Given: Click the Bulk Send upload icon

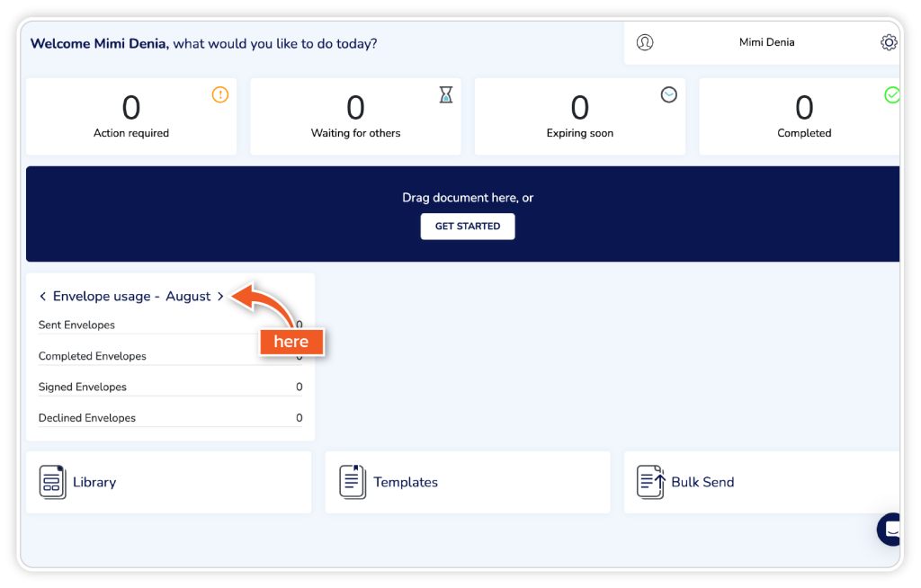Looking at the screenshot, I should click(650, 482).
